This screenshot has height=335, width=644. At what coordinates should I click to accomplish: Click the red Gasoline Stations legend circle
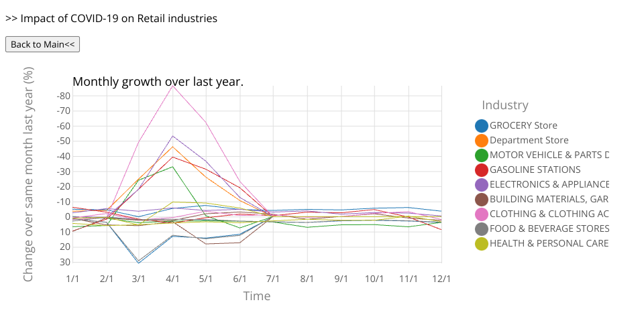(482, 170)
